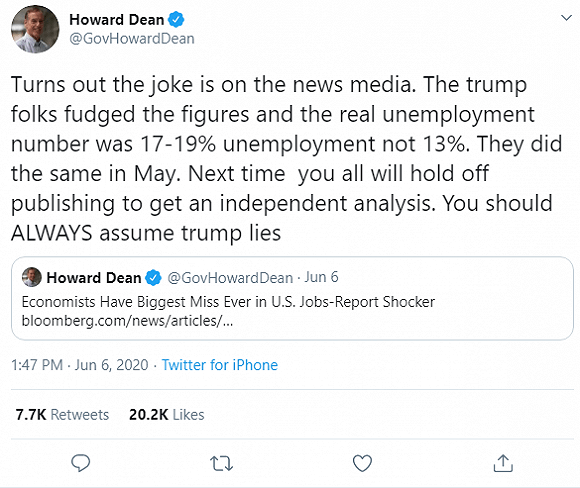The image size is (580, 488).
Task: Expand the tweet options chevron at top right
Action: [x=566, y=17]
